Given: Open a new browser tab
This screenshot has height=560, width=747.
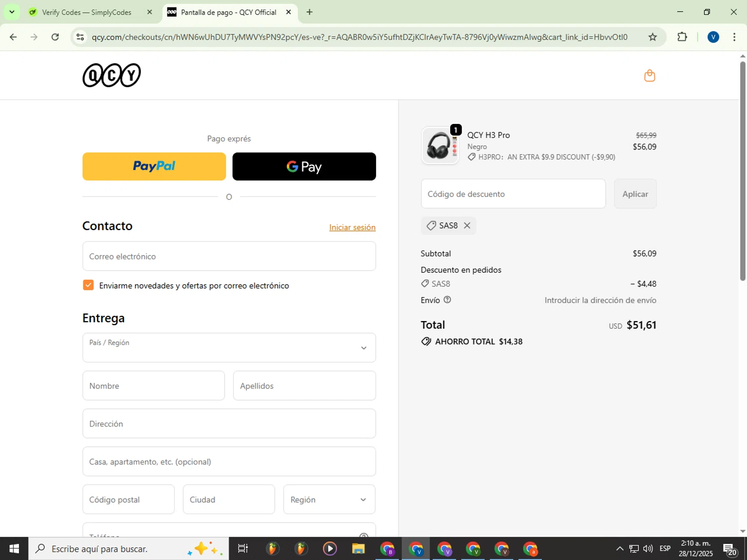Looking at the screenshot, I should [309, 12].
